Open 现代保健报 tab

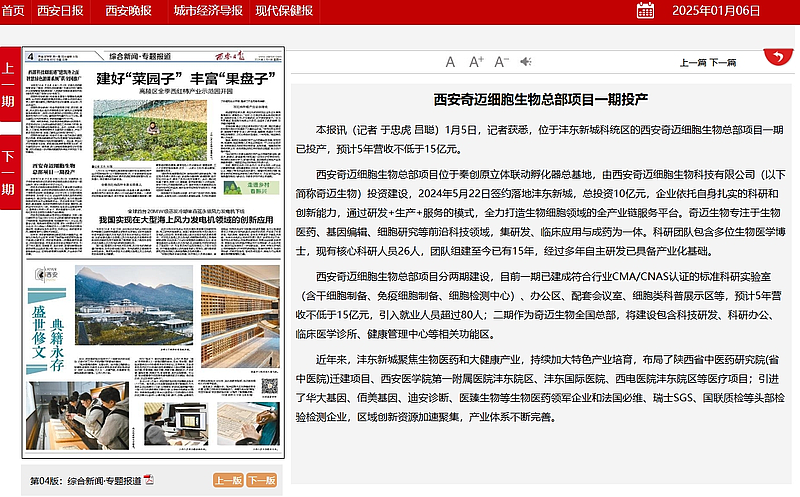click(x=284, y=11)
